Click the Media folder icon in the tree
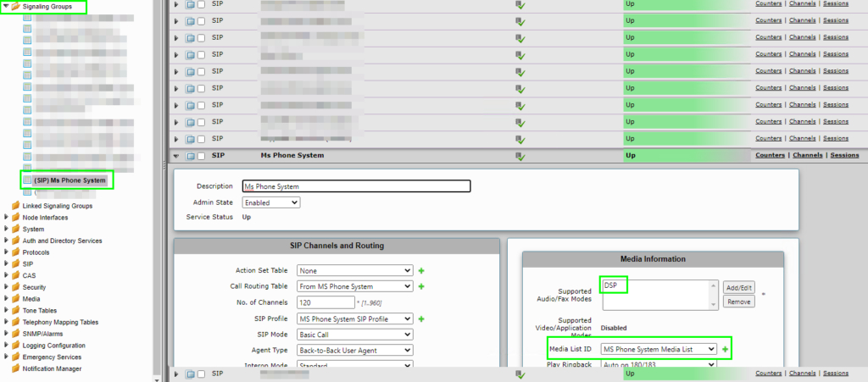 [x=15, y=298]
